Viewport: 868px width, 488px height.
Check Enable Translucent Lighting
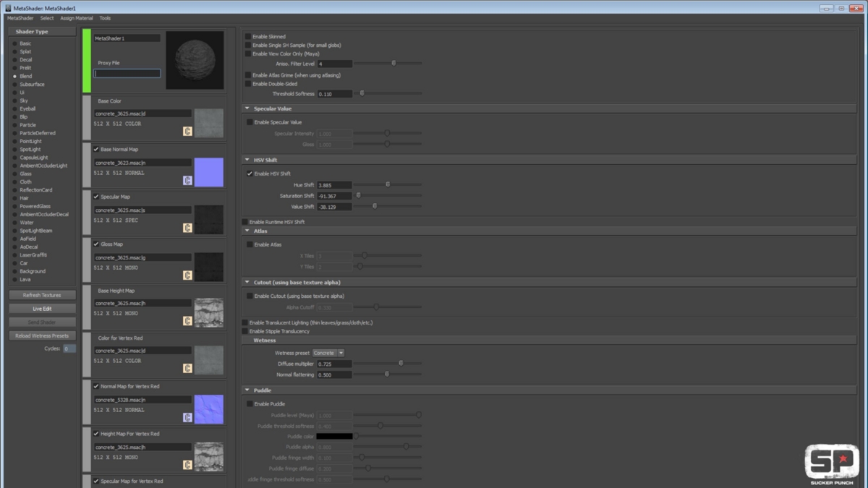(245, 322)
